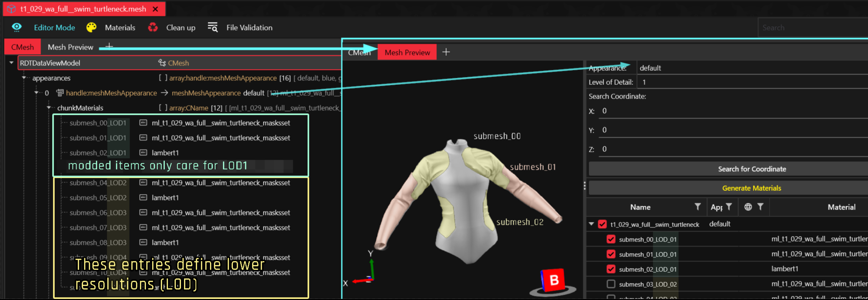Image resolution: width=868 pixels, height=300 pixels.
Task: Click the Name column filter icon
Action: click(697, 207)
